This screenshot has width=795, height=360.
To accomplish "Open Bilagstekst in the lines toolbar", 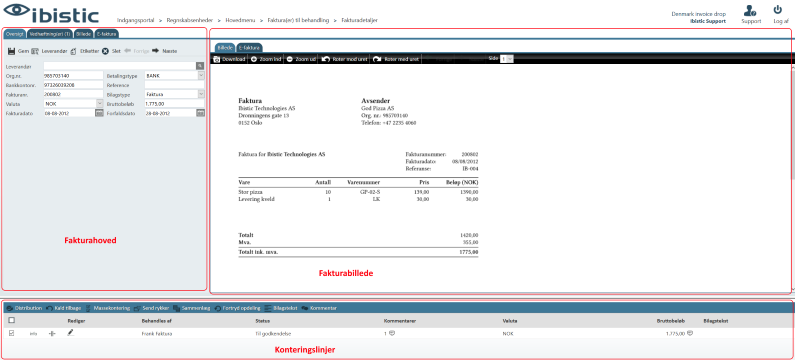I will [x=281, y=308].
